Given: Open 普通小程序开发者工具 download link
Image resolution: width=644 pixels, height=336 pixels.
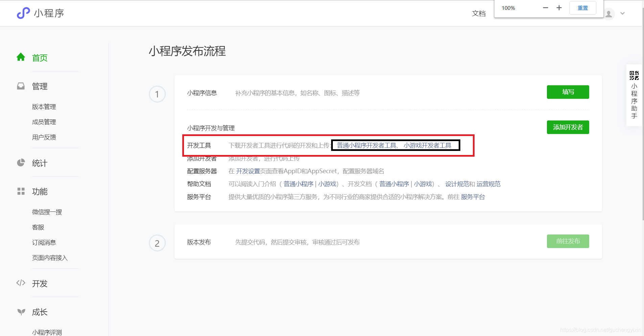Looking at the screenshot, I should tap(366, 145).
